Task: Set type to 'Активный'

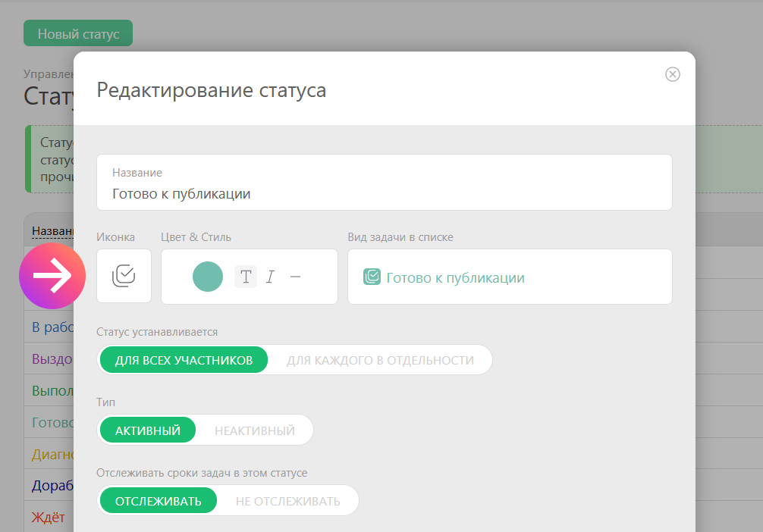Action: click(x=148, y=430)
